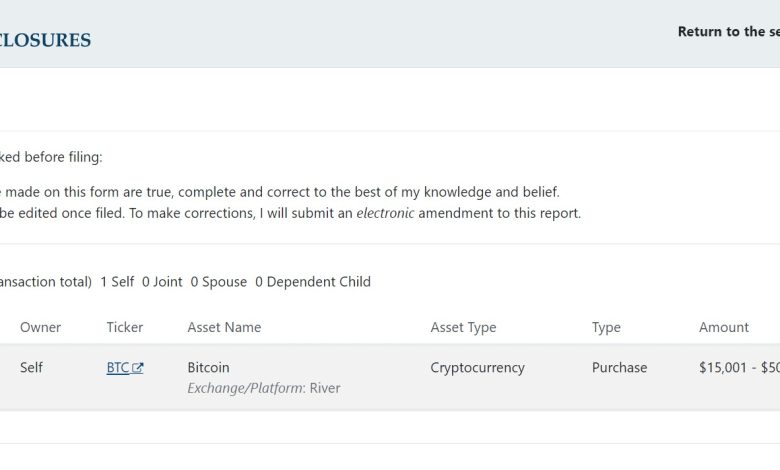Click the Purchase transaction type cell
Image resolution: width=780 pixels, height=470 pixels.
[x=619, y=367]
